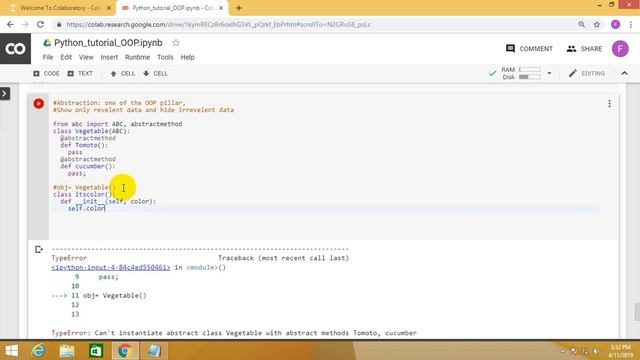
Task: Move cell down with the CELL down button
Action: [156, 73]
